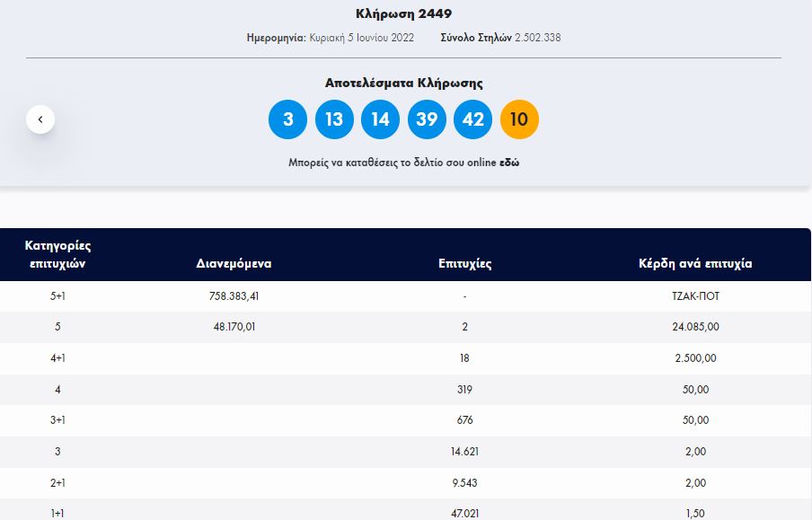Click the 'Κατηγορίες επιτυχιών' column header
Image resolution: width=812 pixels, height=520 pixels.
coord(57,254)
